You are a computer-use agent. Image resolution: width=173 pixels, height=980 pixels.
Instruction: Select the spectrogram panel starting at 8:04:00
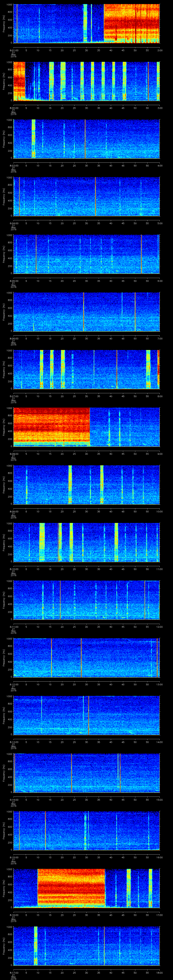pyautogui.click(x=86, y=196)
